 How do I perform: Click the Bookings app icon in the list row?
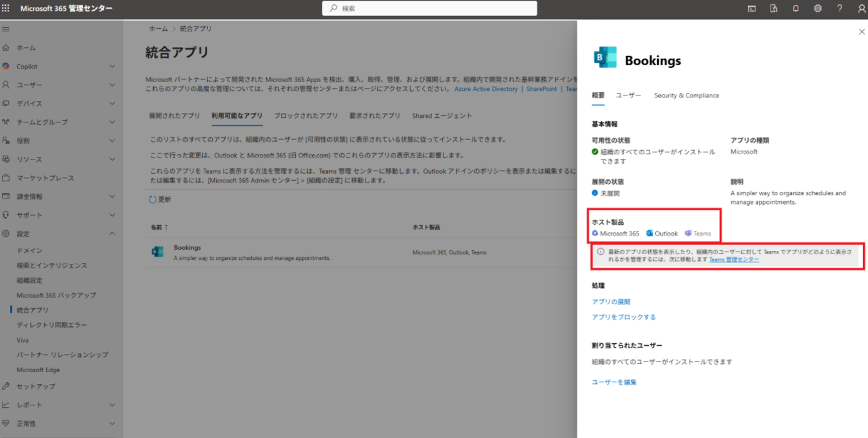coord(157,252)
